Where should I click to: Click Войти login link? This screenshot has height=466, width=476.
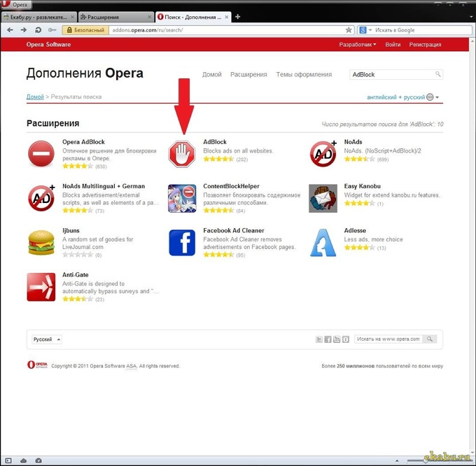(393, 45)
